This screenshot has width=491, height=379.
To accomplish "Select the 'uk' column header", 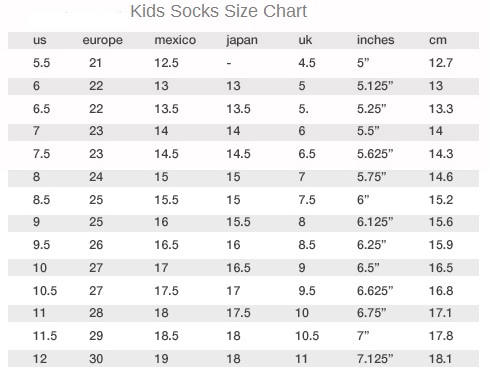I will 305,40.
